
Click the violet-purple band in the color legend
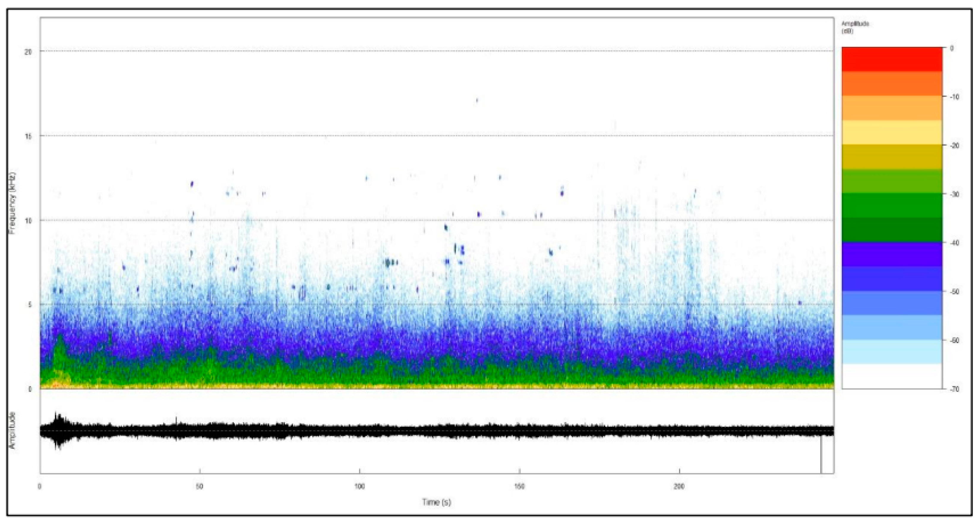pos(891,254)
